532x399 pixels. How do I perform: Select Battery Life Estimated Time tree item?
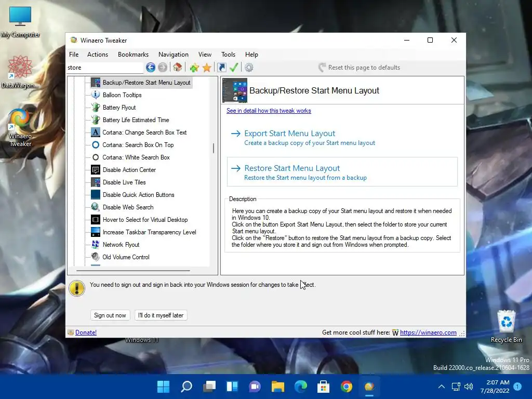click(x=136, y=120)
